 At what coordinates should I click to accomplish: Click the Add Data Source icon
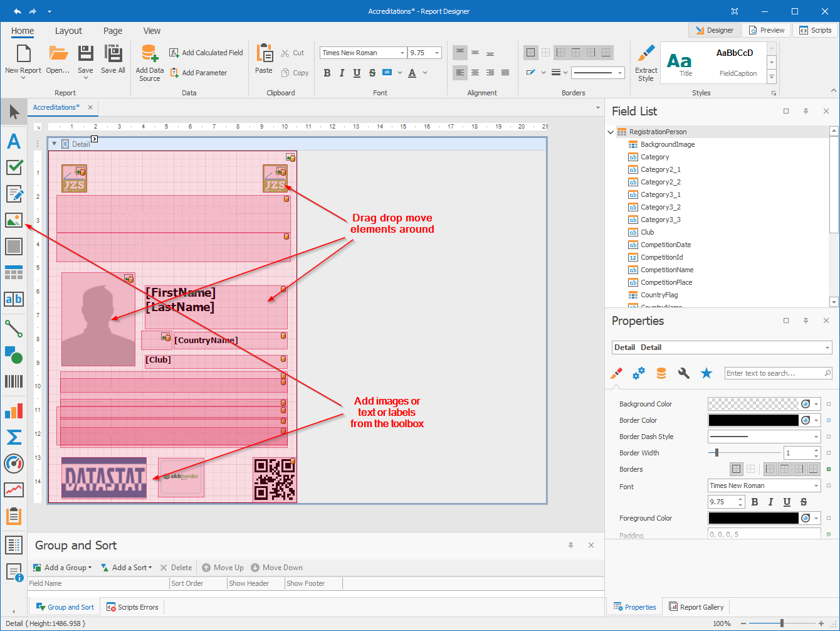click(149, 54)
